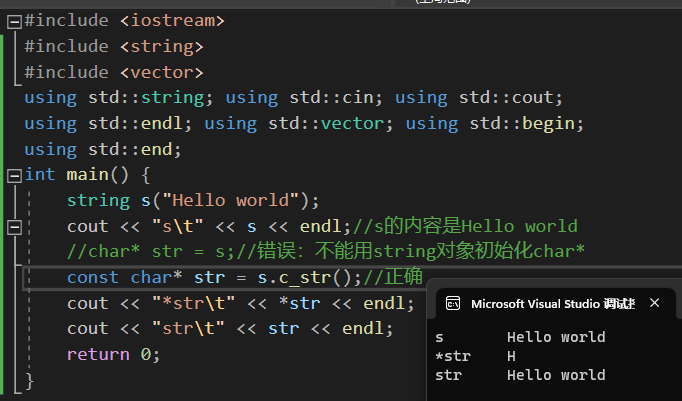Collapse the comment block at cout s line

tap(14, 227)
